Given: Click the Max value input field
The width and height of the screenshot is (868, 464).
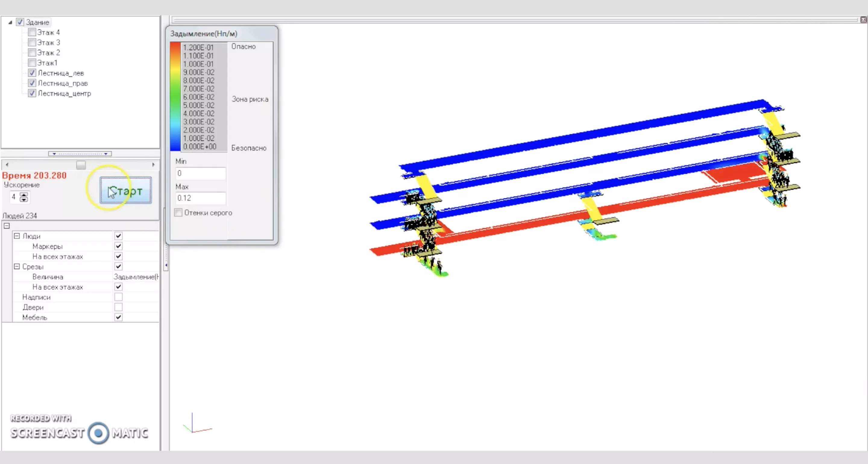Looking at the screenshot, I should [x=200, y=198].
